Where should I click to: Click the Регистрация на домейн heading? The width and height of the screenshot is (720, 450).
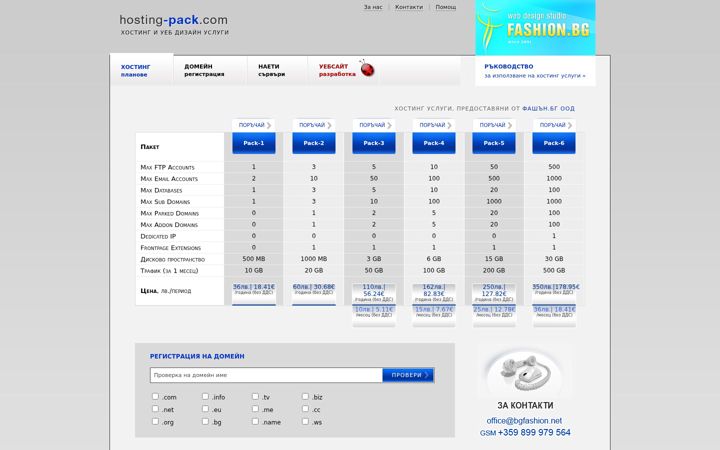point(197,356)
